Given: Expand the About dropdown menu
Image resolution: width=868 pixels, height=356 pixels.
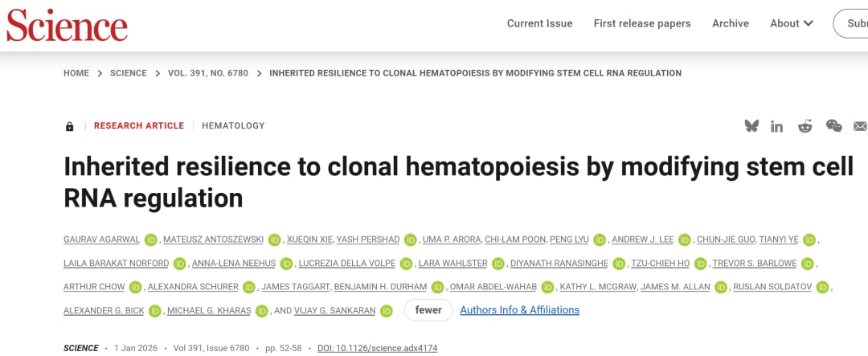Looking at the screenshot, I should 792,23.
